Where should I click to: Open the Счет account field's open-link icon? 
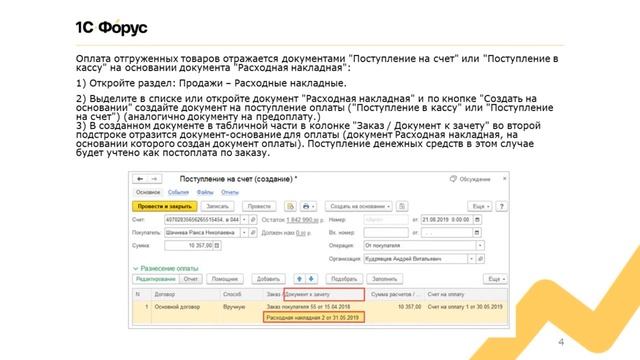point(253,220)
